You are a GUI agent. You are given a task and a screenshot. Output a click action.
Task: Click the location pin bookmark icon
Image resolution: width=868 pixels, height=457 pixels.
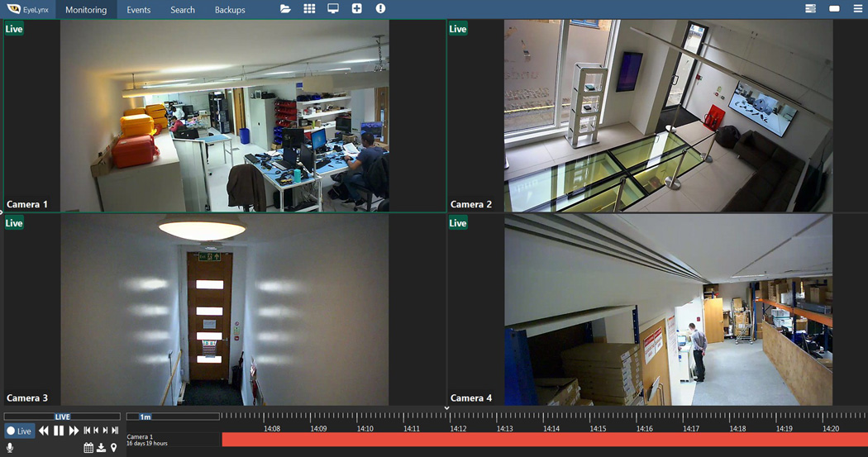click(x=113, y=448)
